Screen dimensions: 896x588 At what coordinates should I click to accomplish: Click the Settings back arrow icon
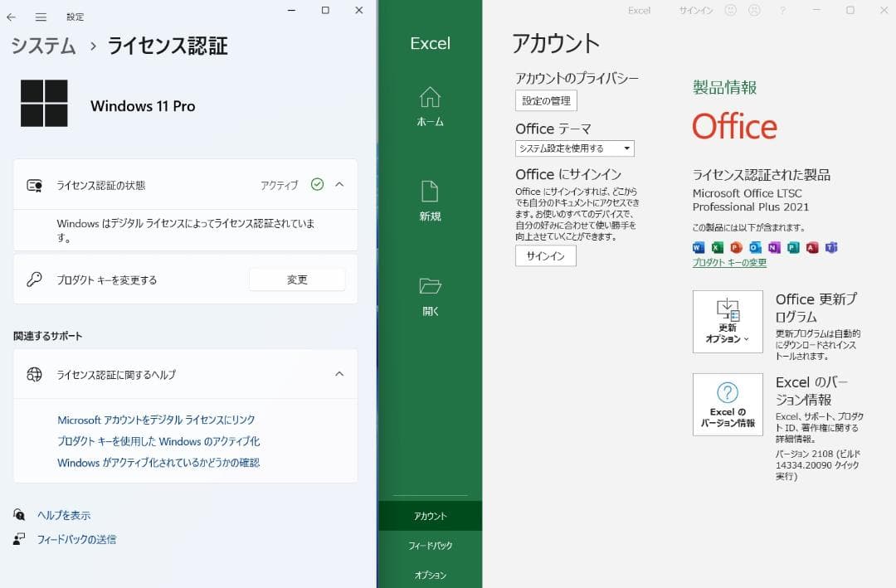click(x=12, y=17)
